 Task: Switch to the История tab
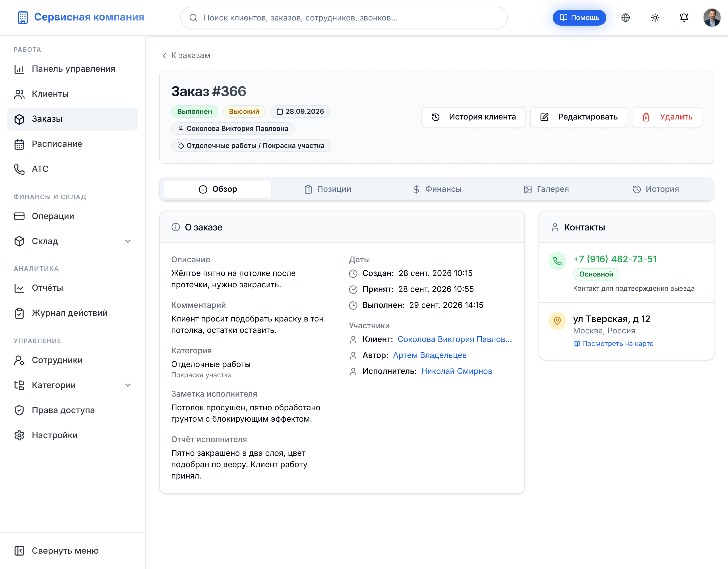(x=655, y=189)
